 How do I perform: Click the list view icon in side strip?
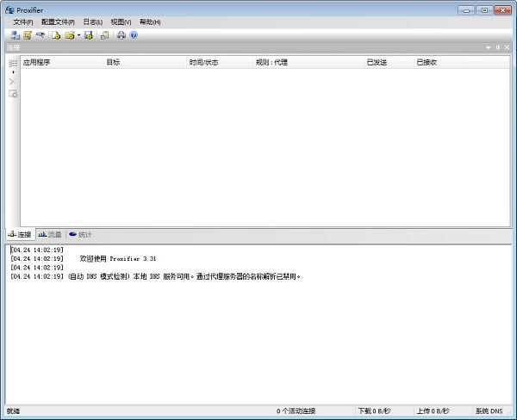(x=13, y=63)
